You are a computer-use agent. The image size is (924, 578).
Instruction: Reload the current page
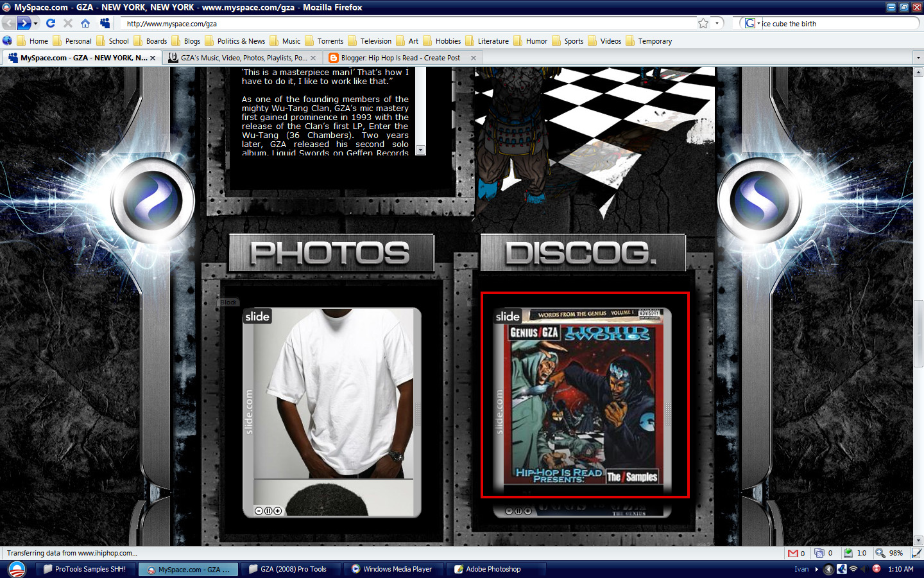51,23
